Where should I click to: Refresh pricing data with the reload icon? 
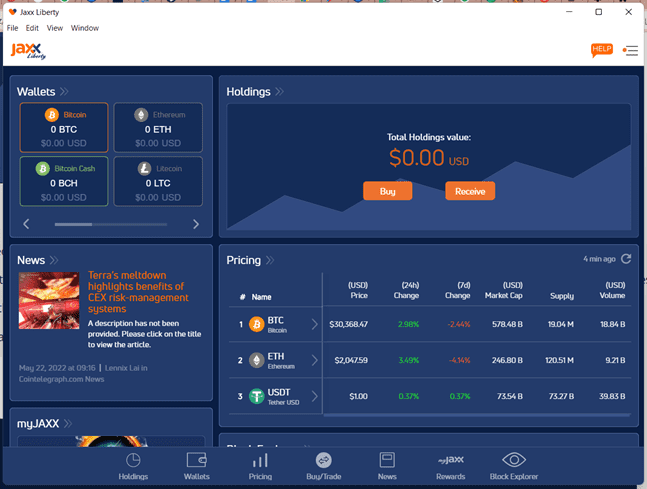click(x=626, y=259)
